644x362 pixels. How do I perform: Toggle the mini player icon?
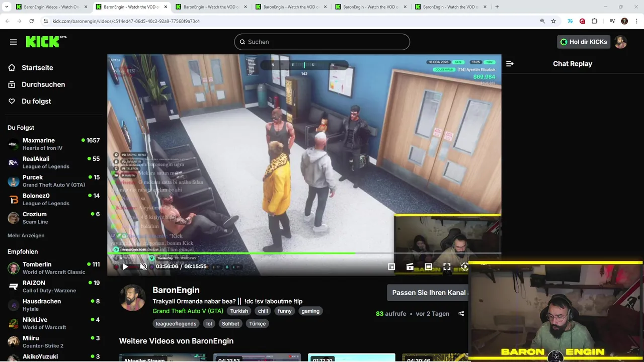click(x=391, y=266)
